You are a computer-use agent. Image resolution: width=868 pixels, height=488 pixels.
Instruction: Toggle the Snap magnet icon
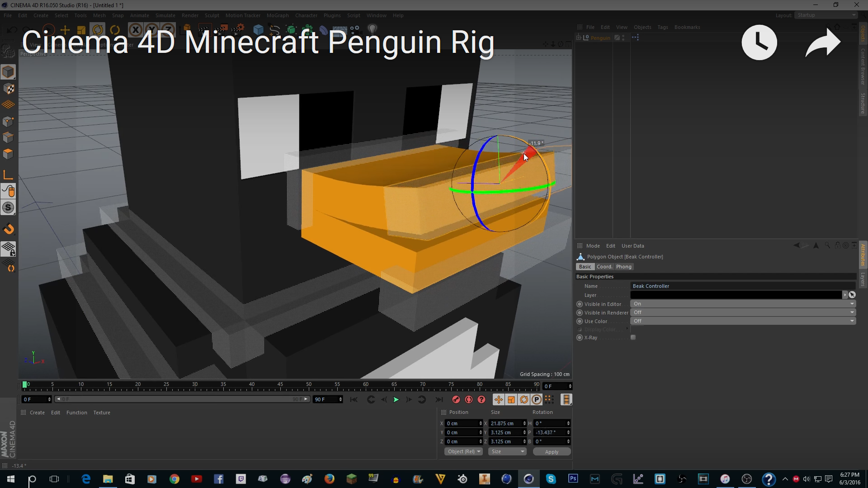pyautogui.click(x=8, y=229)
